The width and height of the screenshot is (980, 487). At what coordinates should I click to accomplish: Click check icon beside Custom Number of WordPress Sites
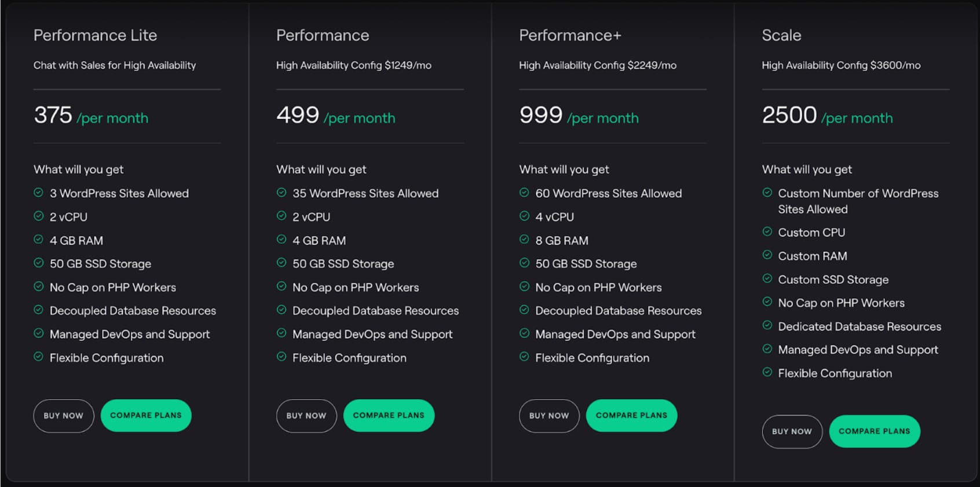pyautogui.click(x=767, y=192)
